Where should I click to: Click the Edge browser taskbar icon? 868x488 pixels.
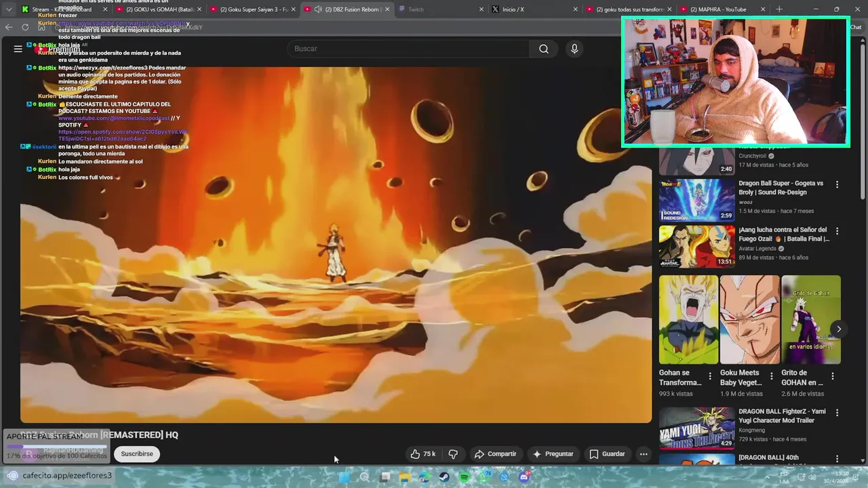click(x=425, y=477)
